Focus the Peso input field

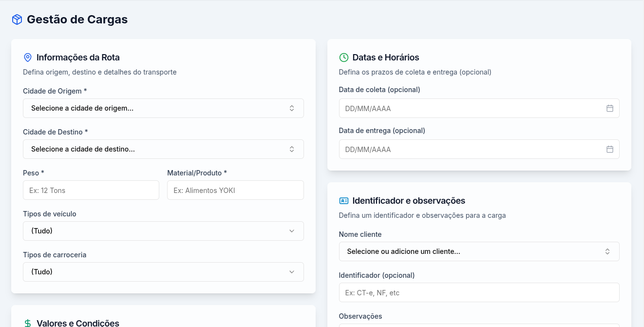(91, 190)
